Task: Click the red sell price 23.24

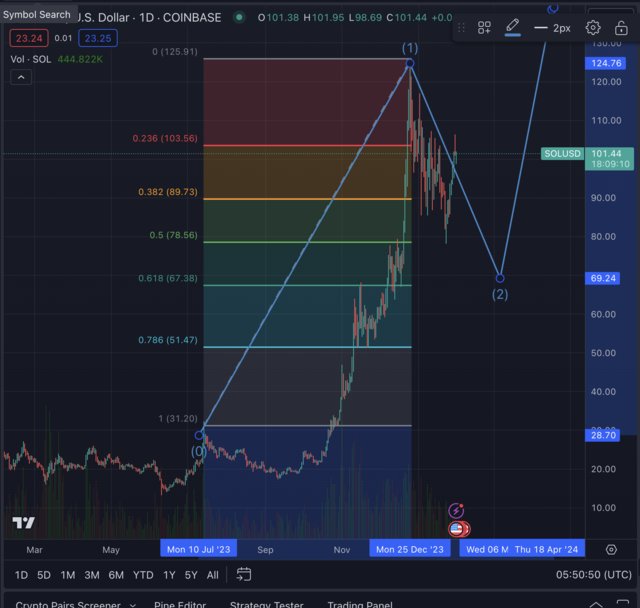Action: click(x=29, y=38)
